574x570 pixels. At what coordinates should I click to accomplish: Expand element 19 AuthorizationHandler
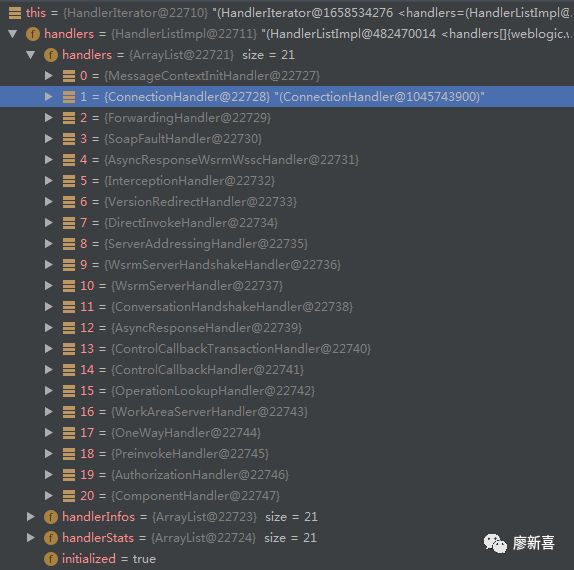click(48, 474)
